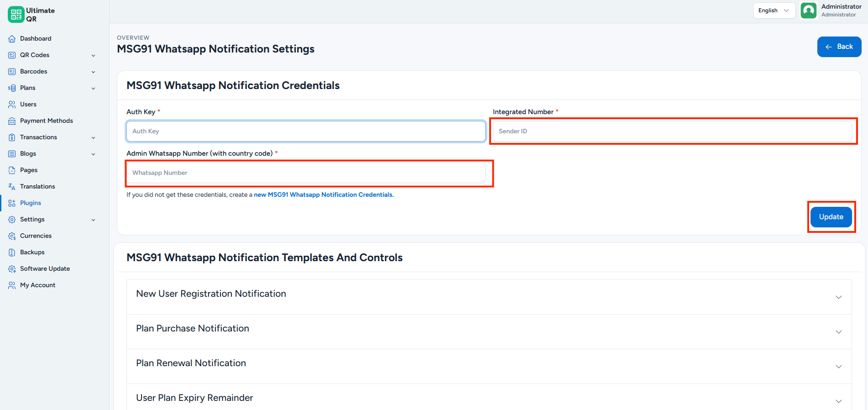Expand the Plans submenu chevron
The image size is (868, 410).
pos(94,89)
